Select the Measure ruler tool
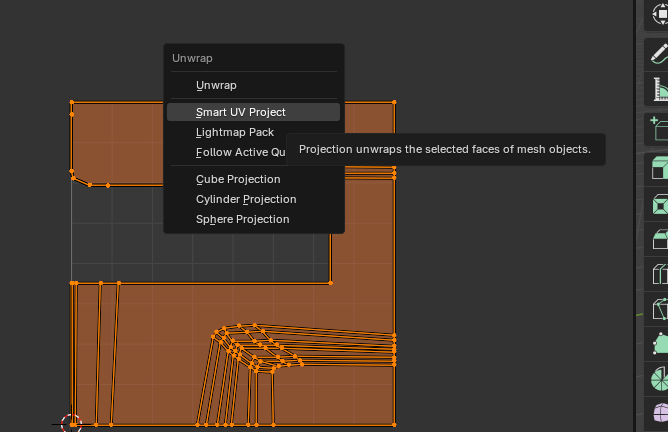The height and width of the screenshot is (432, 668). pos(659,89)
